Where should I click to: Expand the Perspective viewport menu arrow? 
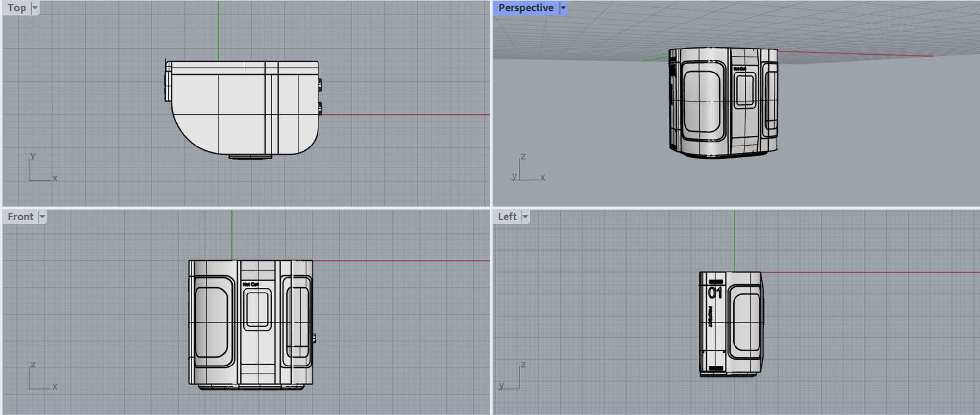pyautogui.click(x=563, y=8)
